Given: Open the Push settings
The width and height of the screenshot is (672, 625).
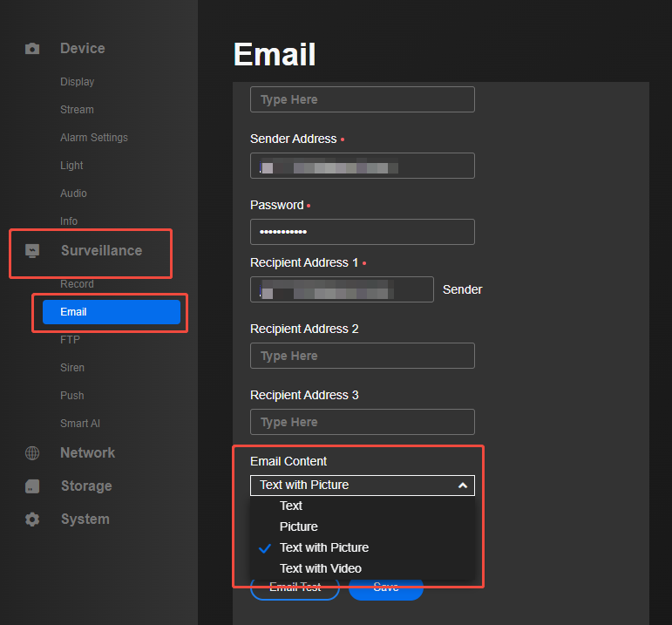Looking at the screenshot, I should pyautogui.click(x=72, y=396).
